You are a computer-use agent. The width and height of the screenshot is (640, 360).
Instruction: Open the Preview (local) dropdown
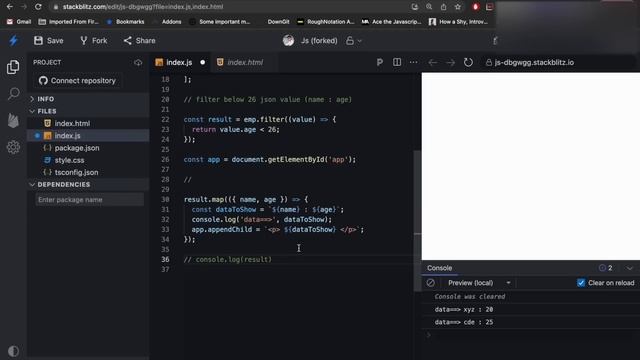[x=479, y=283]
